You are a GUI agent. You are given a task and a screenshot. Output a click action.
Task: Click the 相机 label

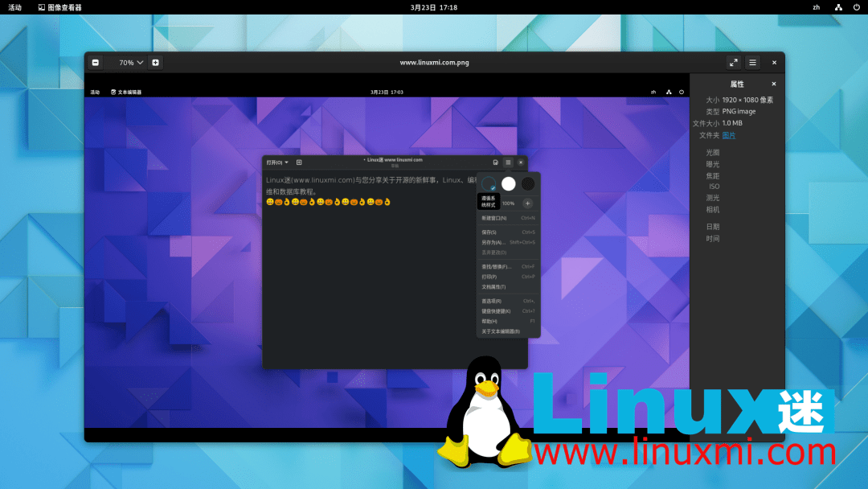click(x=712, y=210)
